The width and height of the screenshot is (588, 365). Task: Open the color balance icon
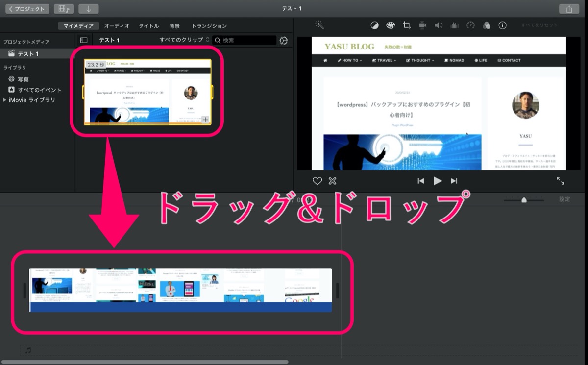click(x=374, y=25)
